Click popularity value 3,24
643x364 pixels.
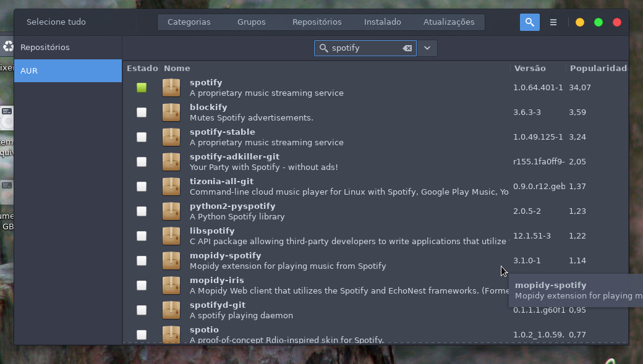577,137
